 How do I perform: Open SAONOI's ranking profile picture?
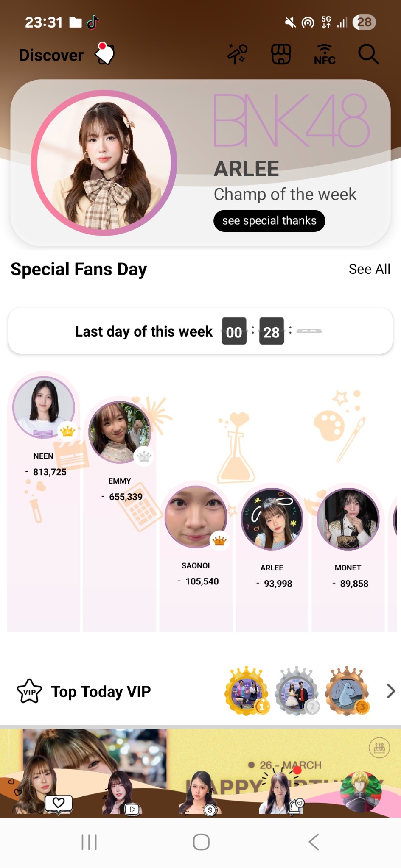tap(196, 516)
